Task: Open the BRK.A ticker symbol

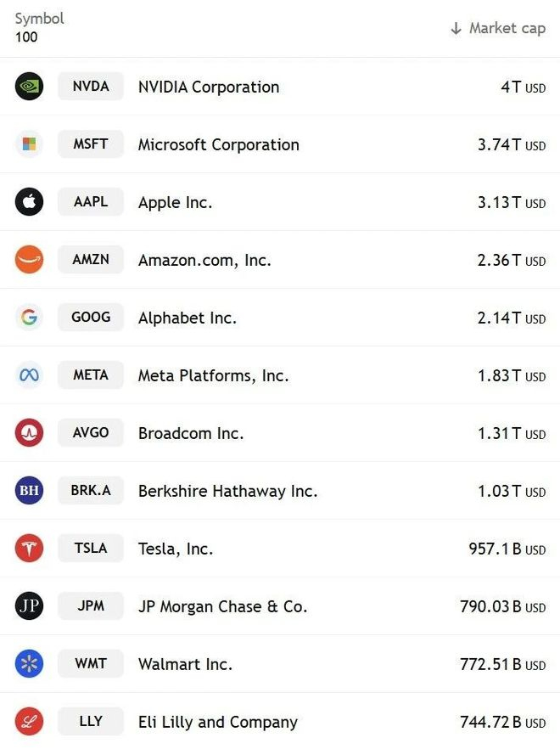Action: pos(91,491)
